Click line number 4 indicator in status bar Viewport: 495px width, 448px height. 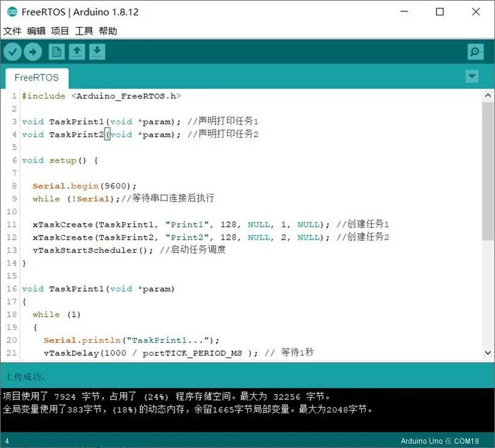[x=7, y=441]
